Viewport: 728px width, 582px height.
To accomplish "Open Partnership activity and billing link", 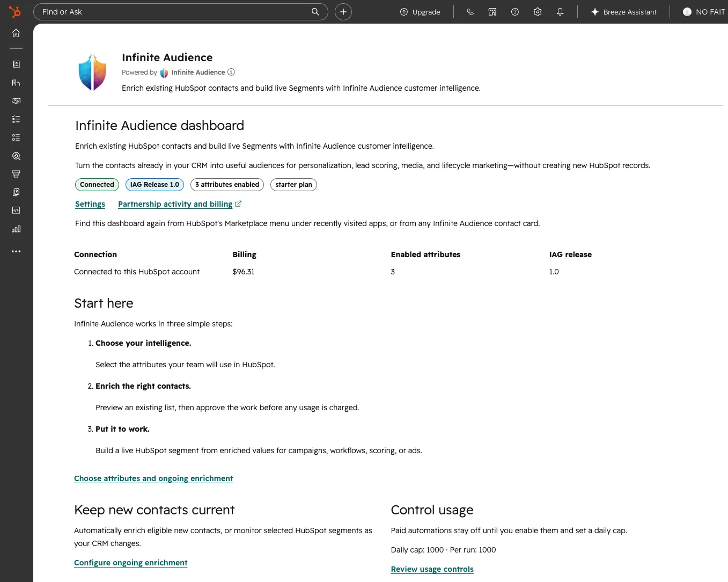I will click(175, 204).
